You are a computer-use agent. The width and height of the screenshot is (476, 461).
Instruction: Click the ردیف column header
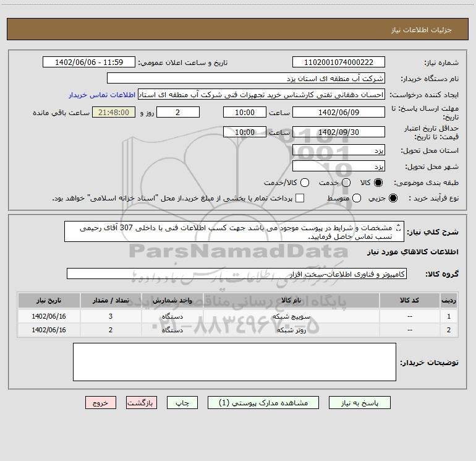[x=449, y=300]
